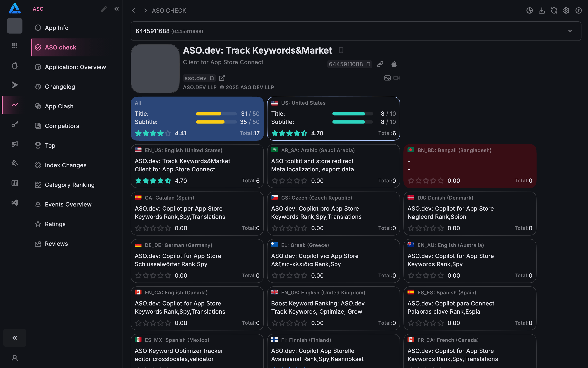The height and width of the screenshot is (368, 588).
Task: Open the EN_AU English Australia card
Action: pos(470,261)
